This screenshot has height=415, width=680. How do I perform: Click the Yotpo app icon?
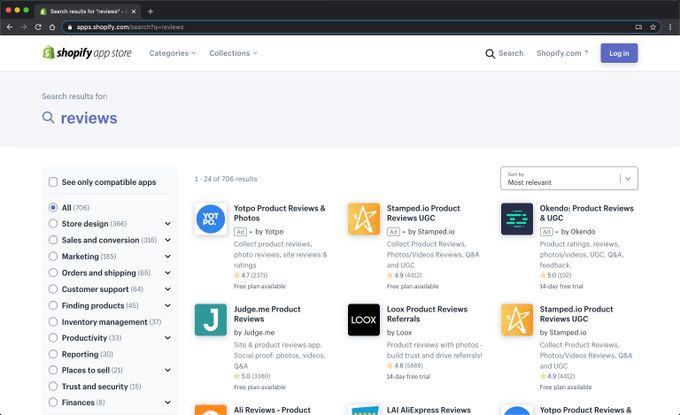click(x=211, y=219)
